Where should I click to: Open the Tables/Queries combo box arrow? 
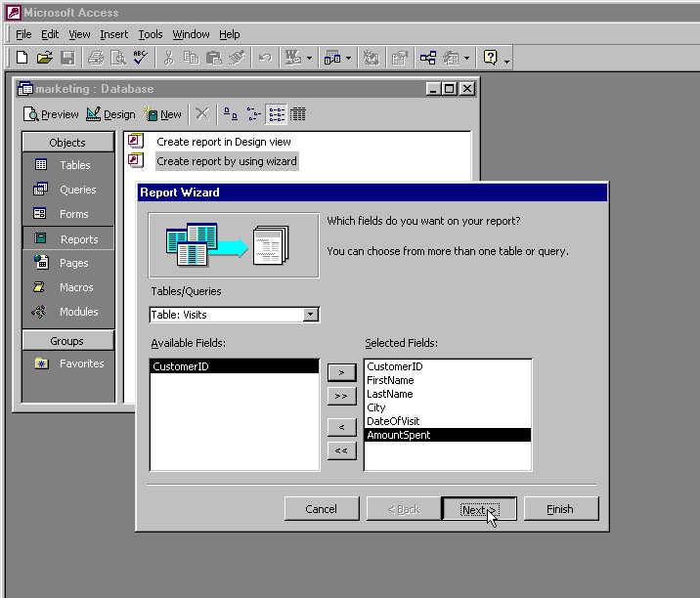click(311, 315)
